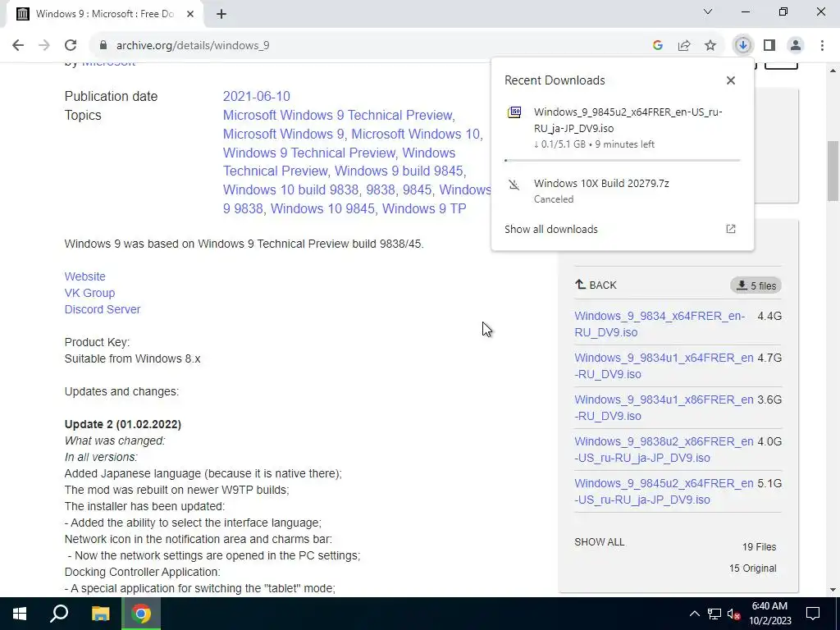The image size is (840, 630).
Task: Click the address bar URL
Action: tap(193, 46)
